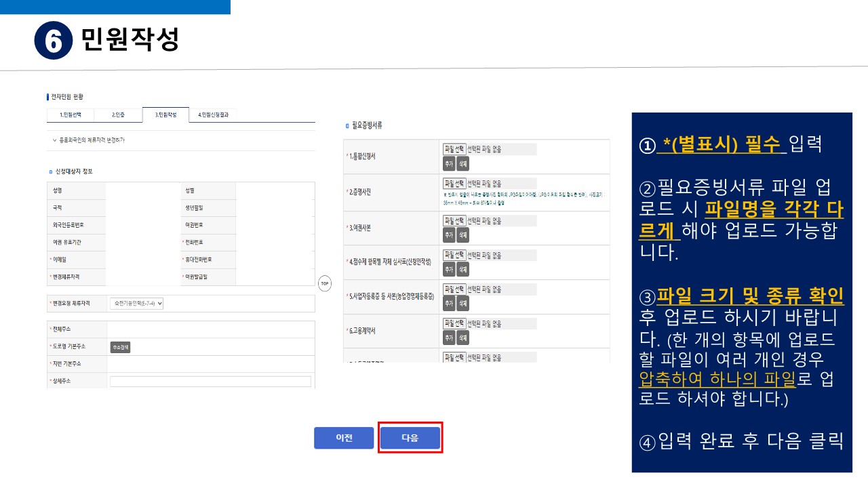Image resolution: width=868 pixels, height=488 pixels.
Task: Choose file for 5.사업자등록증 등 사본
Action: tap(454, 289)
